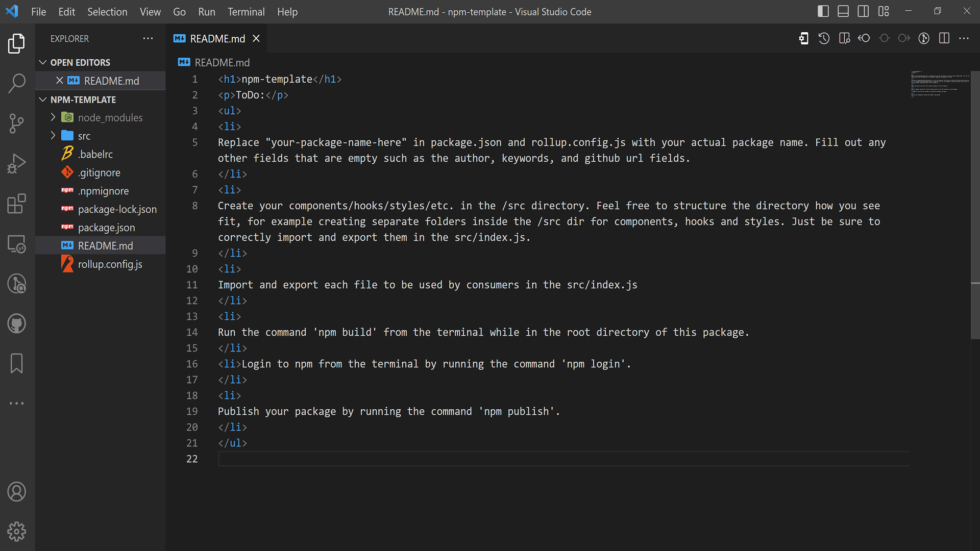Close the README.md editor tab
This screenshot has width=980, height=551.
coord(256,39)
